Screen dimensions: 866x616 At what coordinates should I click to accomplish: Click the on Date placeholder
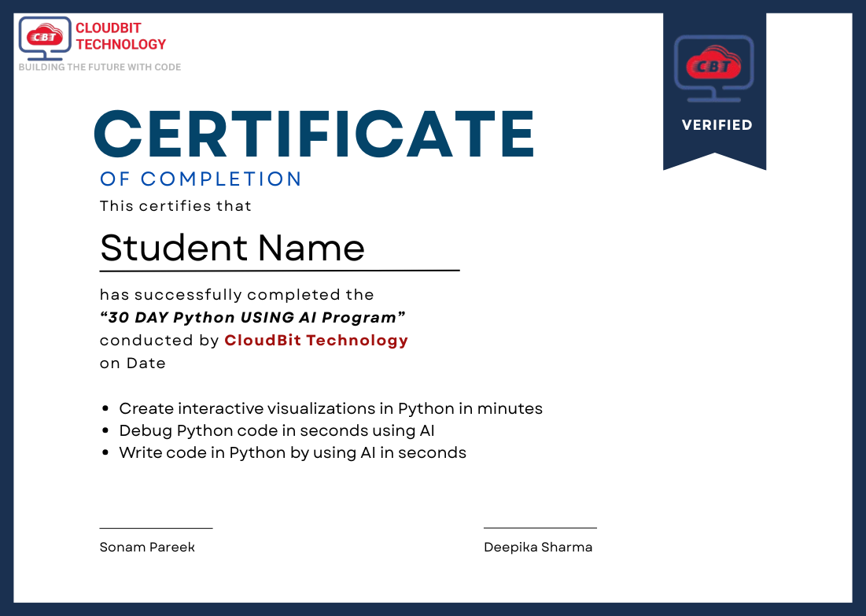pos(133,363)
